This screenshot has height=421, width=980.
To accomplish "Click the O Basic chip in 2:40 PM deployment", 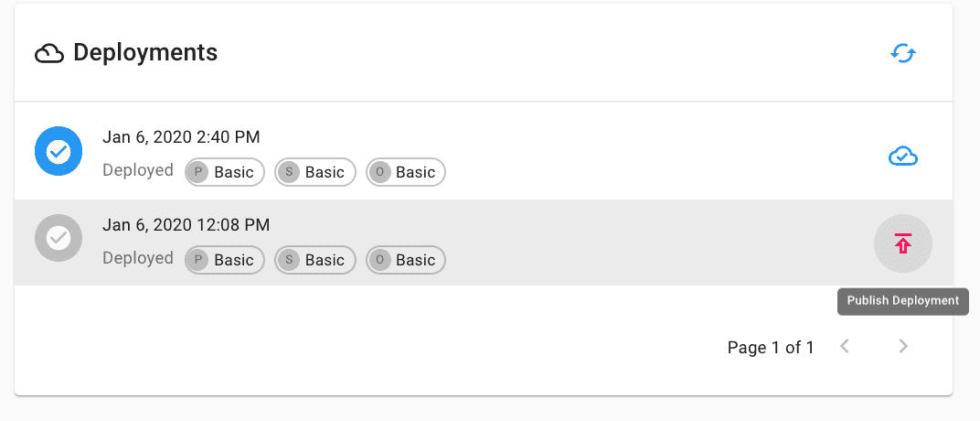I will tap(406, 172).
